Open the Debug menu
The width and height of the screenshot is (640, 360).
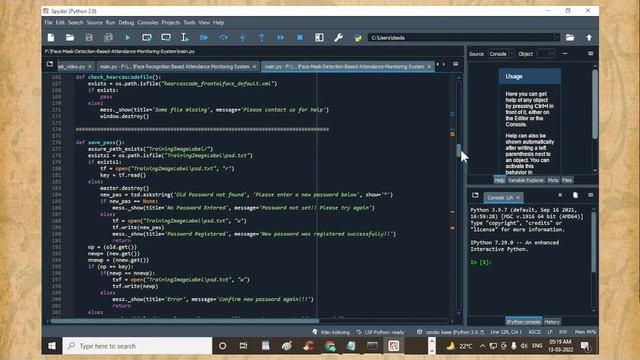(x=126, y=22)
